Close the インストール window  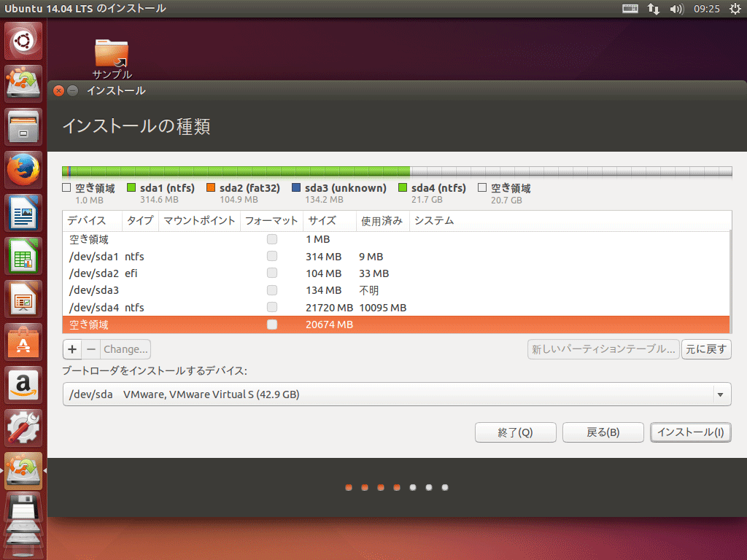click(x=58, y=91)
